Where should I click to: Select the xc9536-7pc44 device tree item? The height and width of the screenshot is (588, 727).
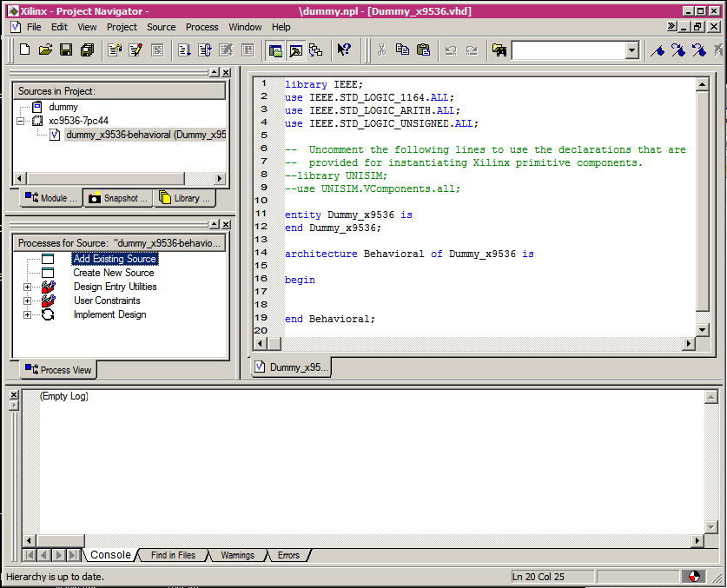[x=78, y=121]
